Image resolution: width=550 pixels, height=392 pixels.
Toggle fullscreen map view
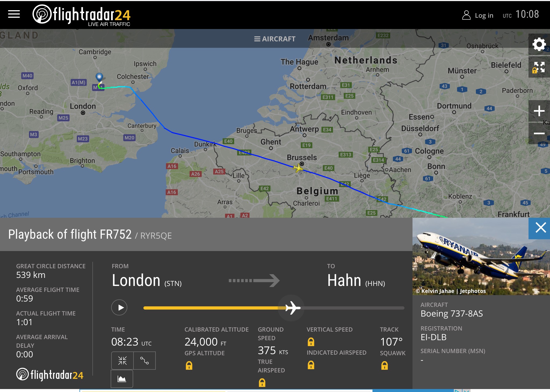pos(539,67)
